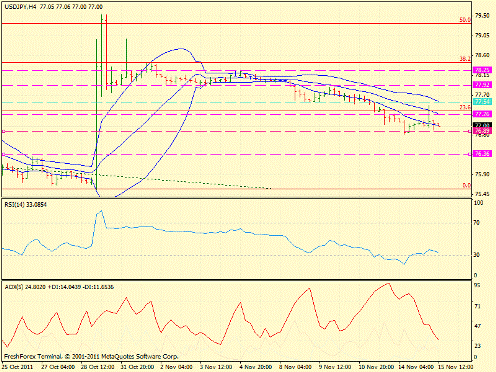This screenshot has height=372, width=496.
Task: Click the 38.2 Fibonacci level label
Action: 465,59
